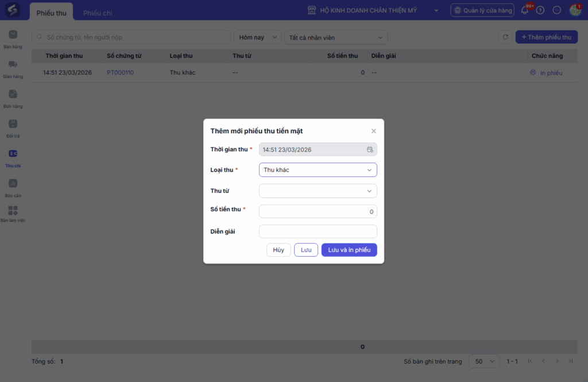Click the Thêm phiếu thu button
Screen dimensions: 588x382
(547, 37)
